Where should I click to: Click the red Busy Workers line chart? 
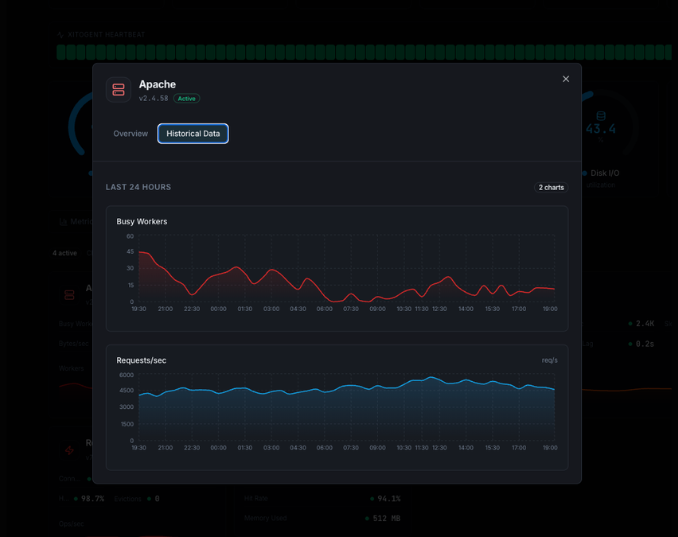tap(346, 276)
